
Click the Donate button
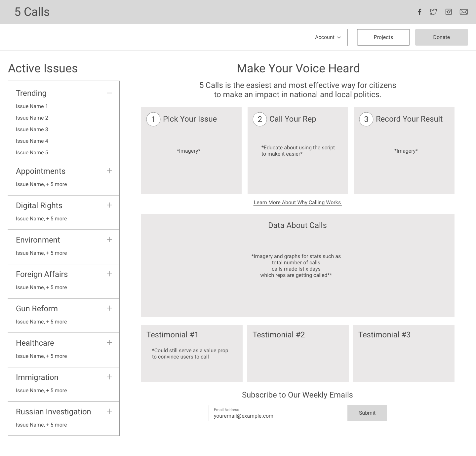[441, 37]
